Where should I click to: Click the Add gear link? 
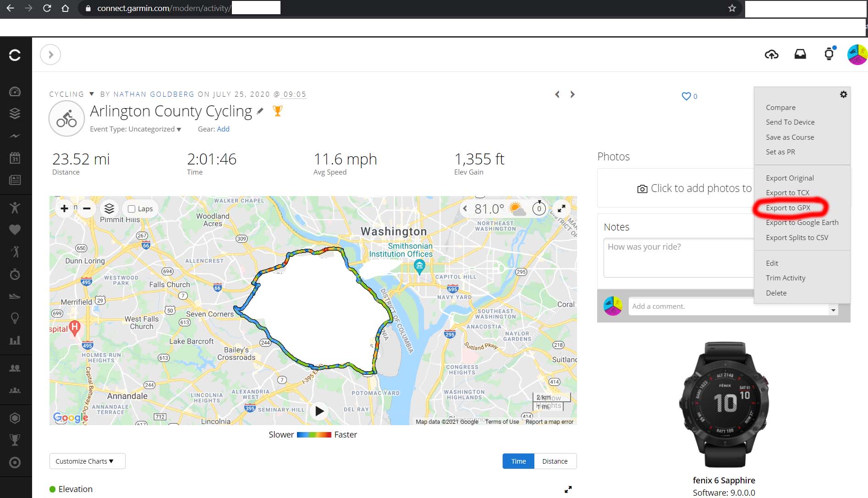tap(223, 129)
